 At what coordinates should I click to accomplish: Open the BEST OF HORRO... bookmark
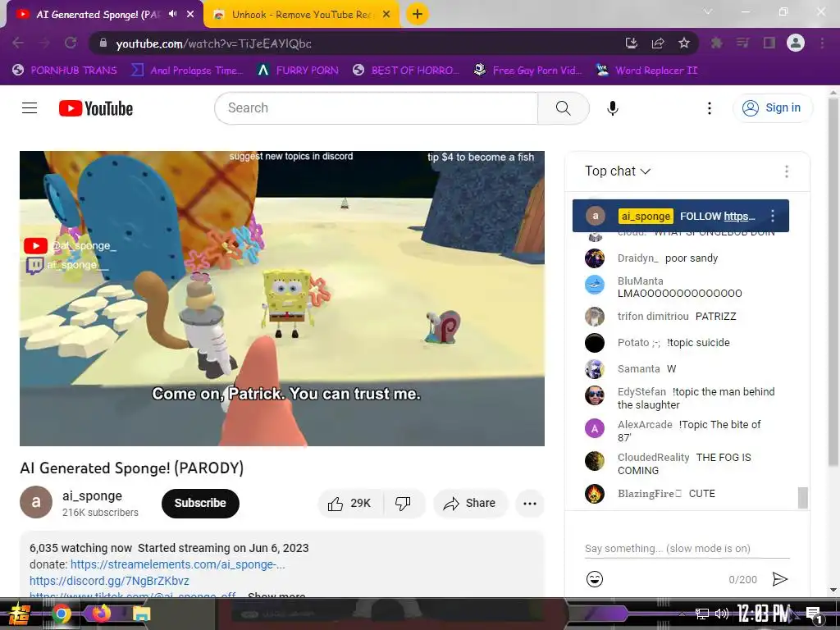405,71
